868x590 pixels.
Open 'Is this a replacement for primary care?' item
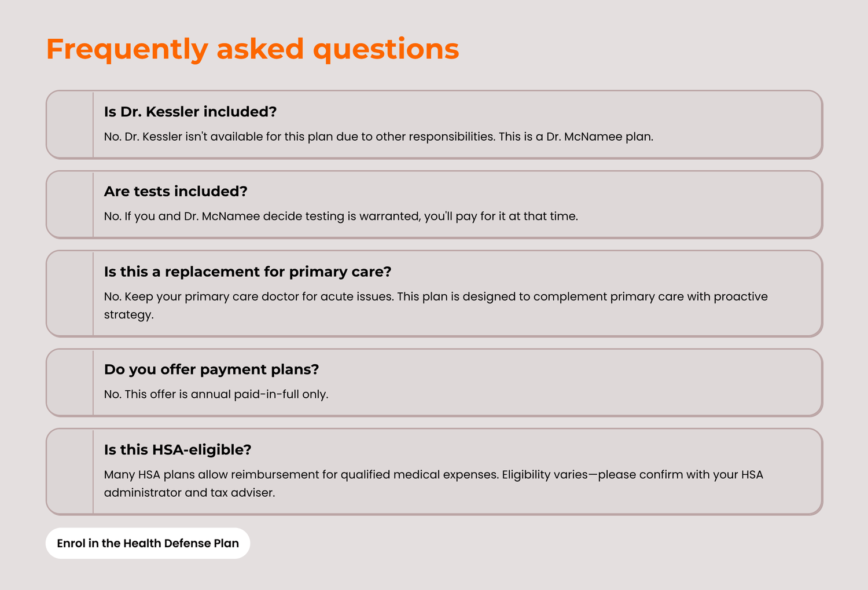pyautogui.click(x=248, y=272)
